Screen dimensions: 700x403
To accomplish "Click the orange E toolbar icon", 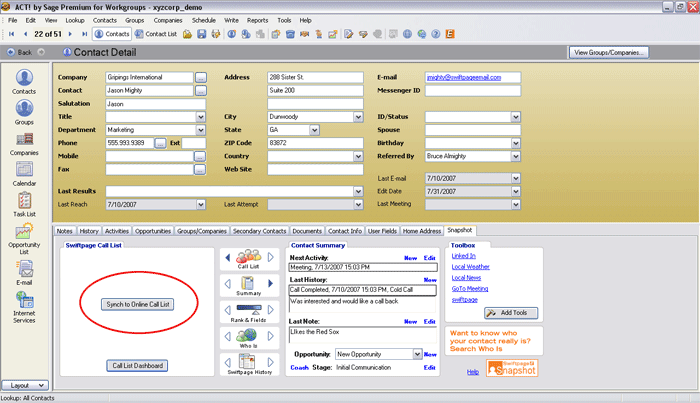I will [450, 34].
